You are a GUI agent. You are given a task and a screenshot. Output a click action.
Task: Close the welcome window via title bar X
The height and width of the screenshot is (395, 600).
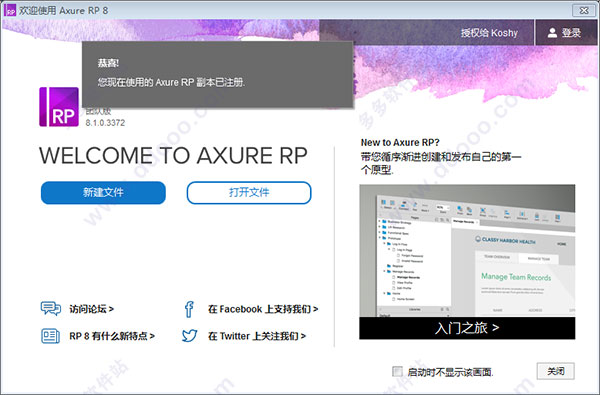[x=584, y=10]
